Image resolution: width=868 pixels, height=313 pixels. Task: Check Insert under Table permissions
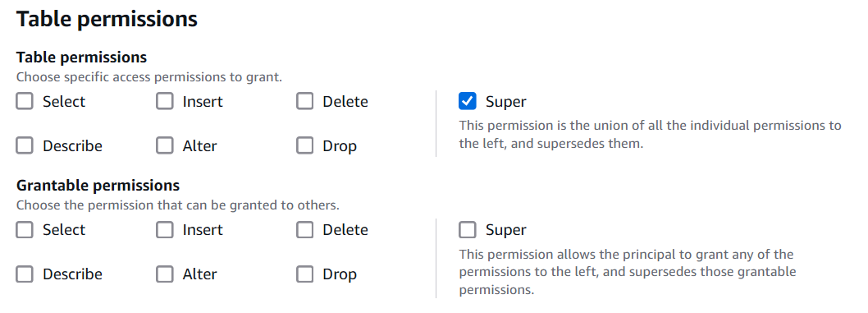(x=164, y=101)
